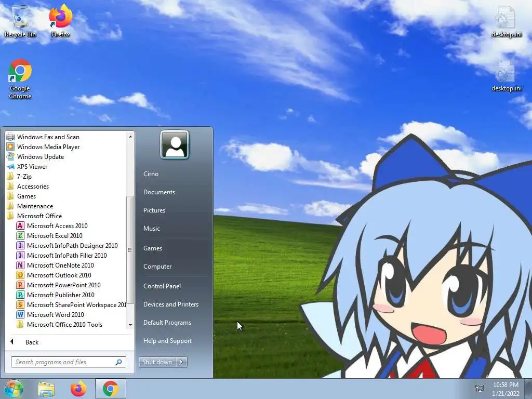This screenshot has height=399, width=532.
Task: Open Computer from the Start menu
Action: pyautogui.click(x=157, y=267)
